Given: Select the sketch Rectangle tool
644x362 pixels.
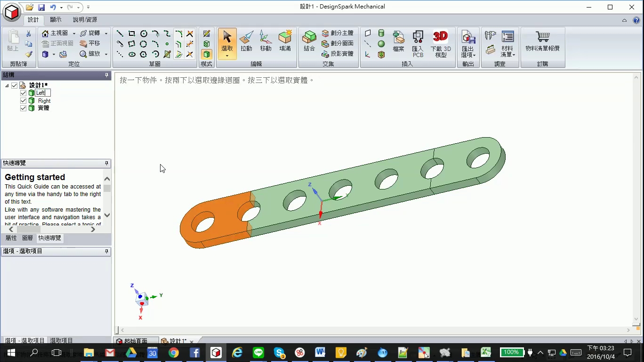Looking at the screenshot, I should click(132, 33).
